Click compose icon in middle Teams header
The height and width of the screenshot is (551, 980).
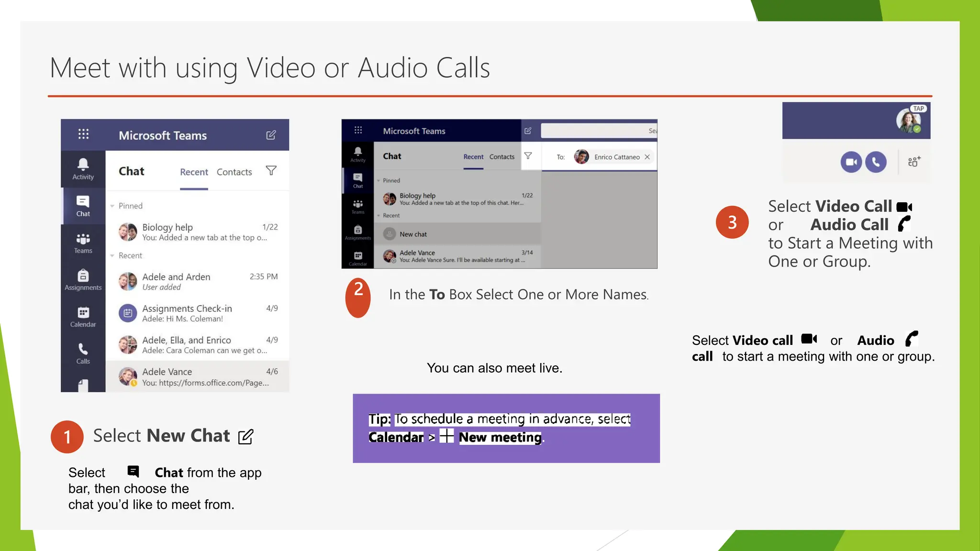point(528,131)
